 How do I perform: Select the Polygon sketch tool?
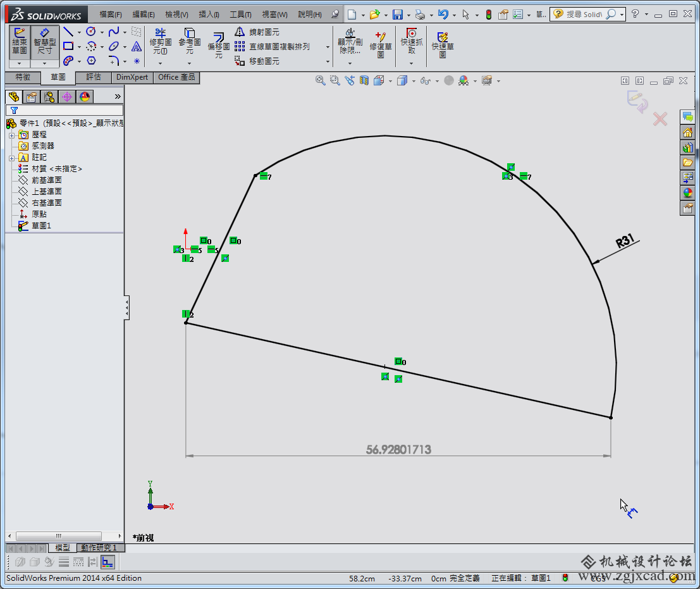[x=91, y=60]
